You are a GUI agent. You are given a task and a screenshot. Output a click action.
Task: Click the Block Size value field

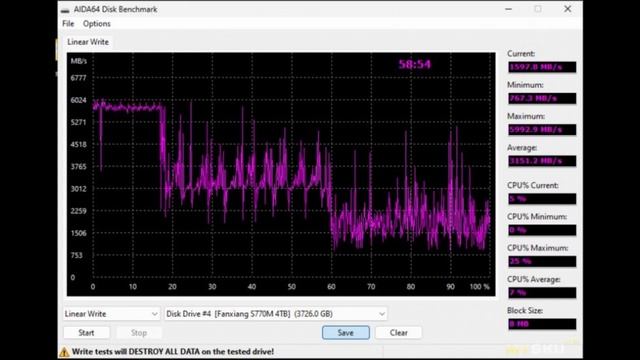[x=542, y=324]
